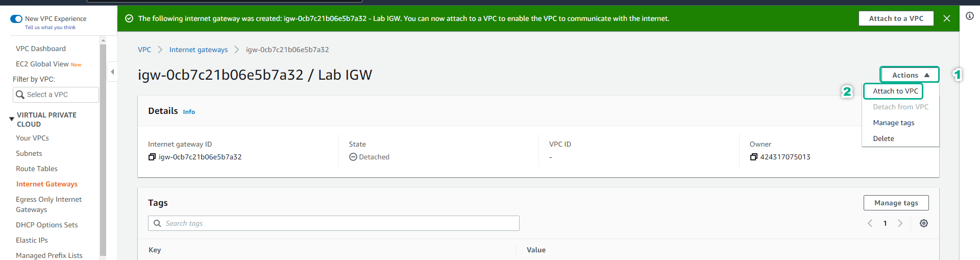Image resolution: width=980 pixels, height=260 pixels.
Task: Open Route Tables in sidebar
Action: click(37, 169)
